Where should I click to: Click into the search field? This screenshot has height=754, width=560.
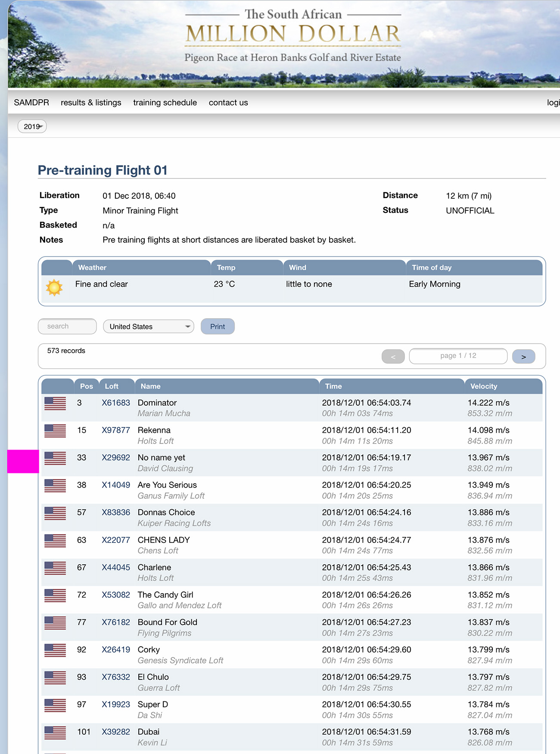click(x=67, y=326)
